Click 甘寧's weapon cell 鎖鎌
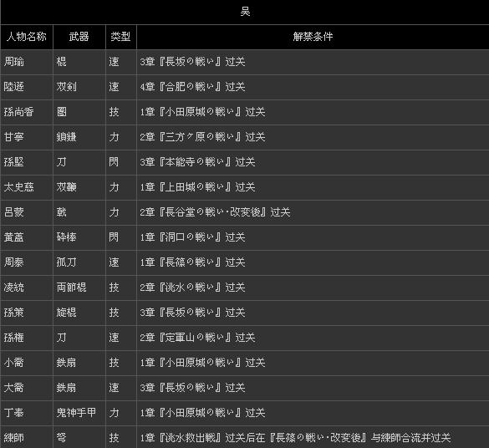The width and height of the screenshot is (489, 448). coord(66,137)
